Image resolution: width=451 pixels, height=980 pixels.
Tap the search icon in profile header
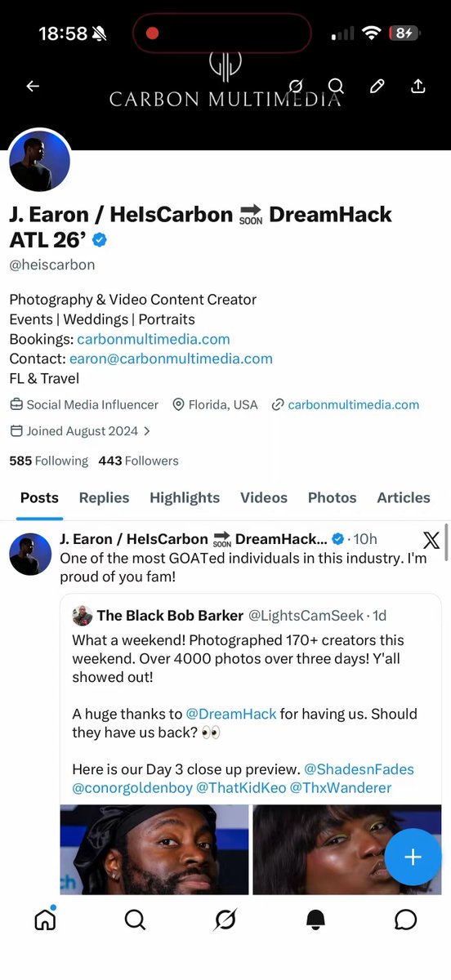coord(336,86)
